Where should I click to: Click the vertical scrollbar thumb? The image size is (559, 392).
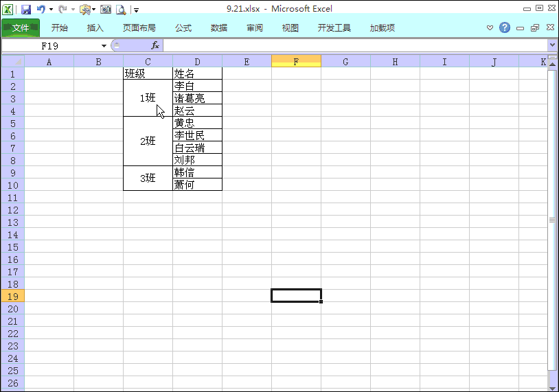(552, 220)
